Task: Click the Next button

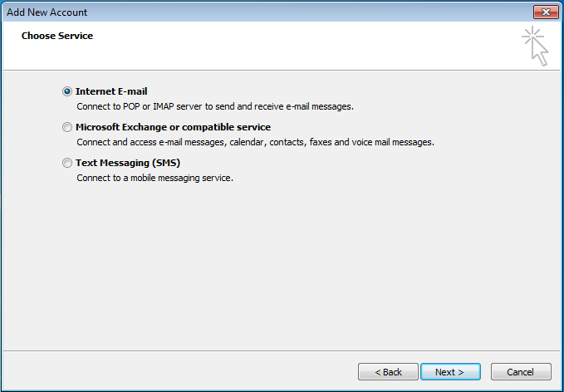Action: coord(449,372)
